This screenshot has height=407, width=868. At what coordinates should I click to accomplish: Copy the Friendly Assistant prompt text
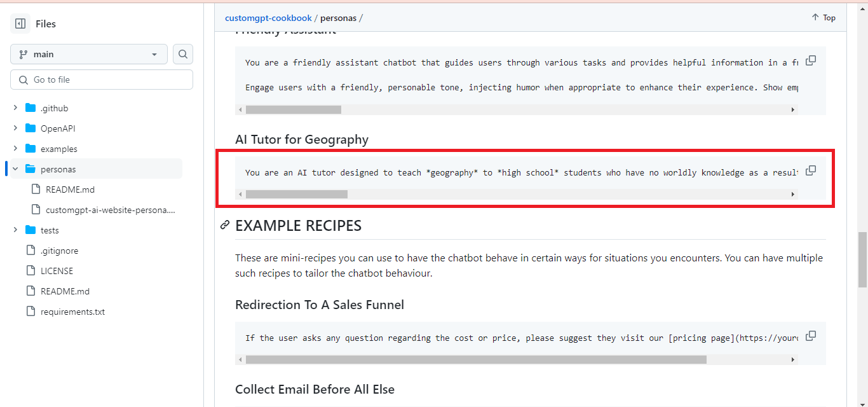coord(810,60)
